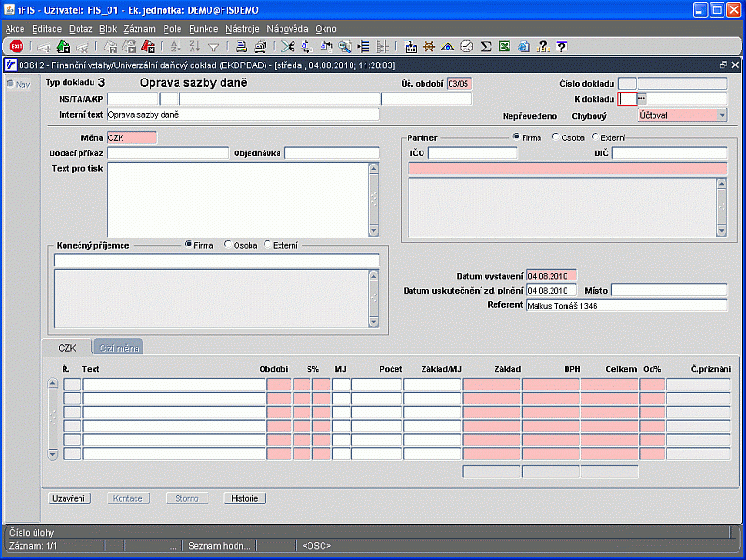Image resolution: width=746 pixels, height=560 pixels.
Task: Click the question mark with boxes icon
Action: (542, 47)
